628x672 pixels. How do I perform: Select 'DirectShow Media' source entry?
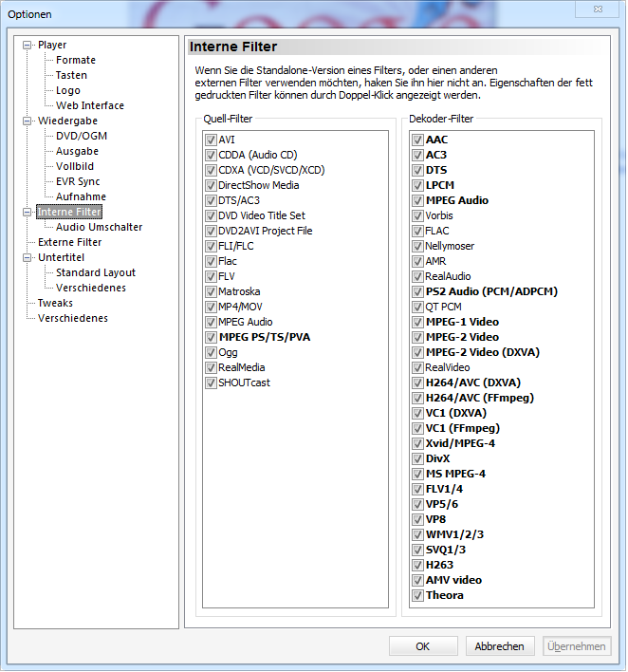tap(259, 186)
